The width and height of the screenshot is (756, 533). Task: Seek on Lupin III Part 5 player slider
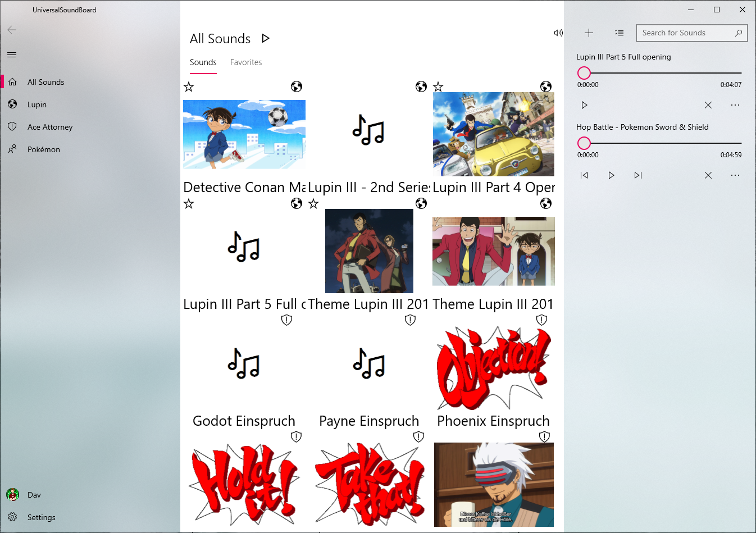(659, 73)
